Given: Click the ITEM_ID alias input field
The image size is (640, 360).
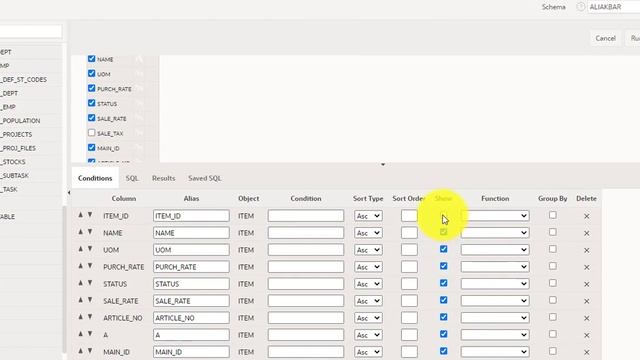Looking at the screenshot, I should [191, 216].
